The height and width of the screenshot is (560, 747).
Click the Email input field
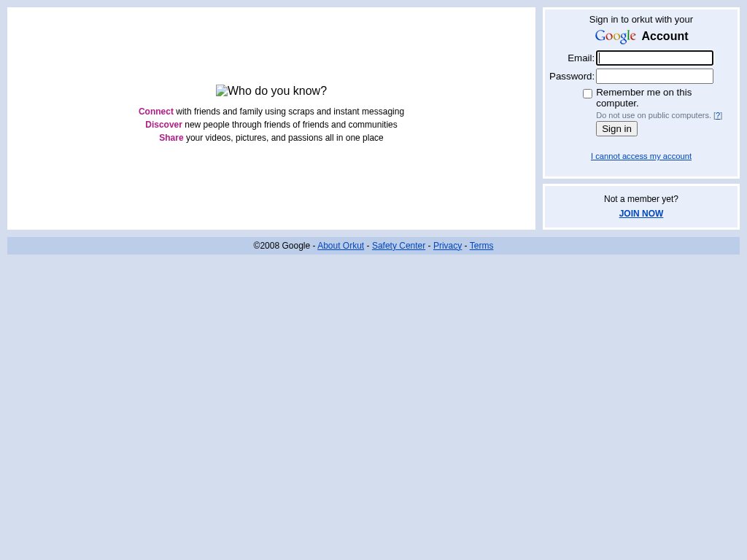654,58
